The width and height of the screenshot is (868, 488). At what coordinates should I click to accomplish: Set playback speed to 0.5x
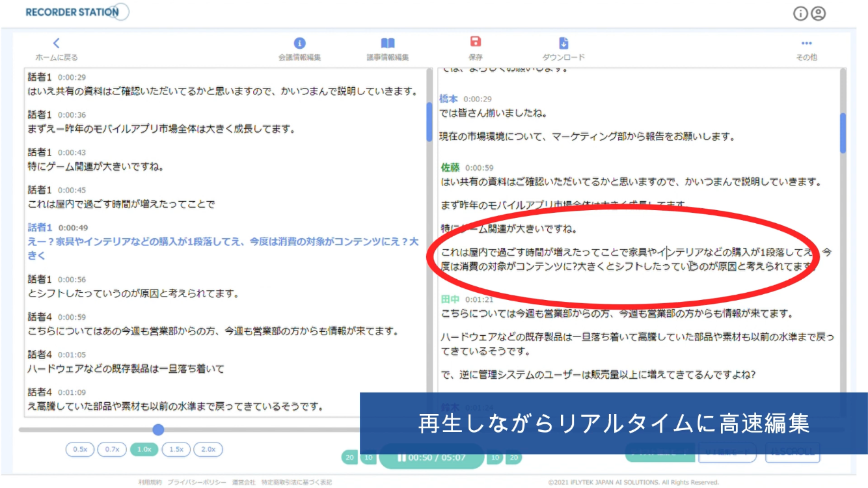point(80,449)
